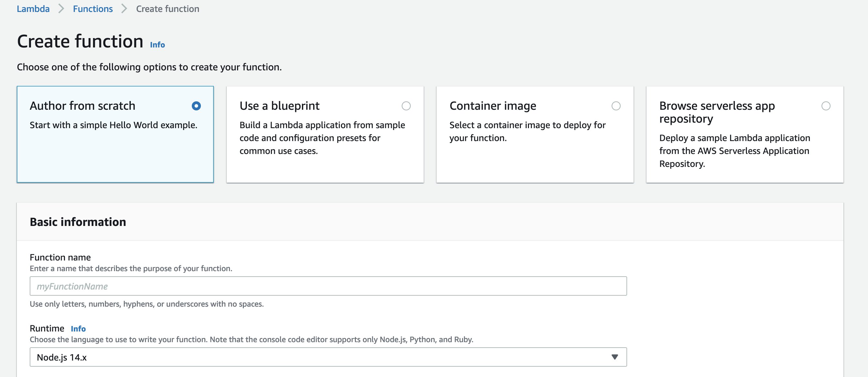The image size is (868, 377).
Task: Click Browse serverless app repository card title
Action: [x=717, y=112]
